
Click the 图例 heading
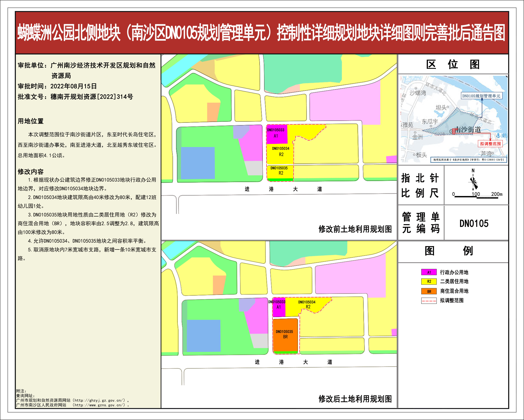point(449,251)
